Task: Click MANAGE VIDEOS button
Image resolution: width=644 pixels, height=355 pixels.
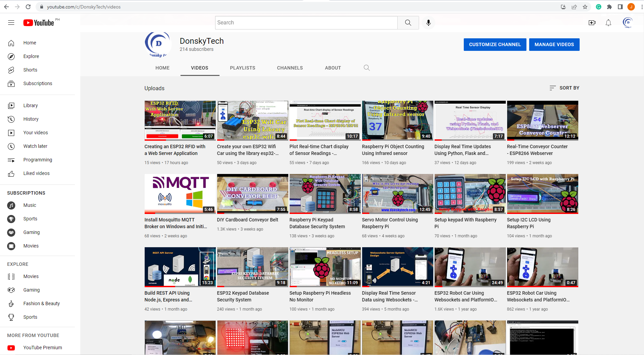Action: click(x=554, y=44)
